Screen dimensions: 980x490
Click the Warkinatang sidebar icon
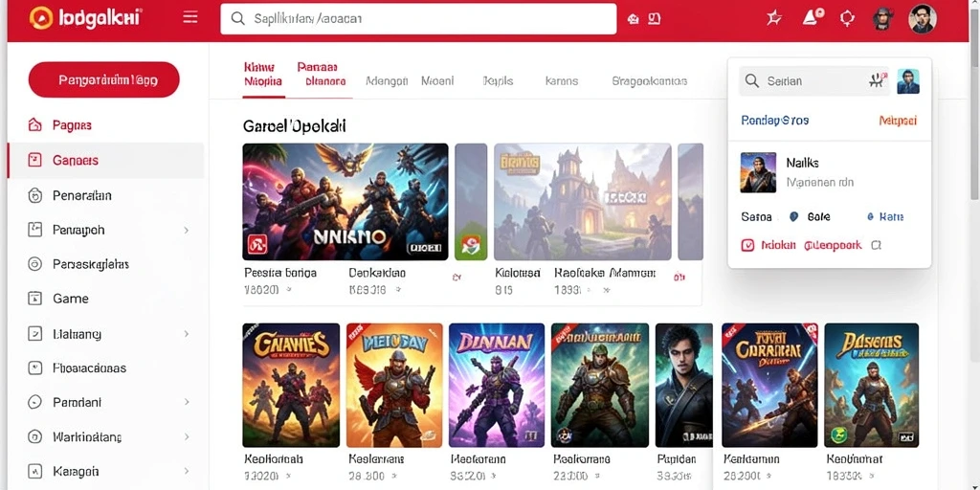pos(35,436)
